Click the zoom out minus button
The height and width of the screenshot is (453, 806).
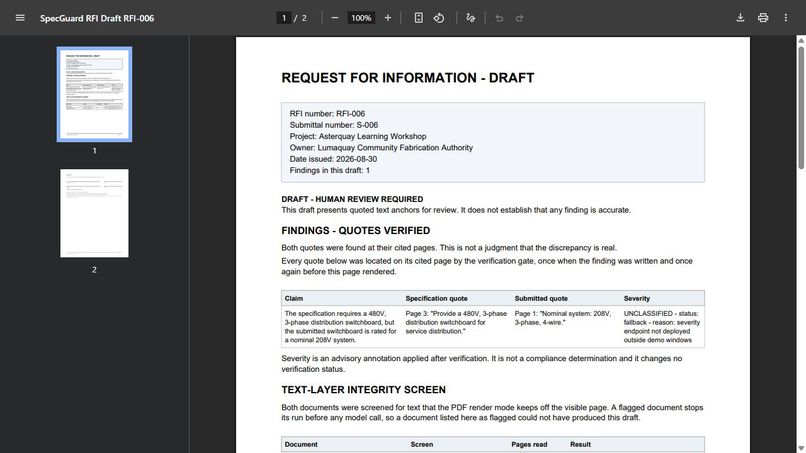pos(335,18)
